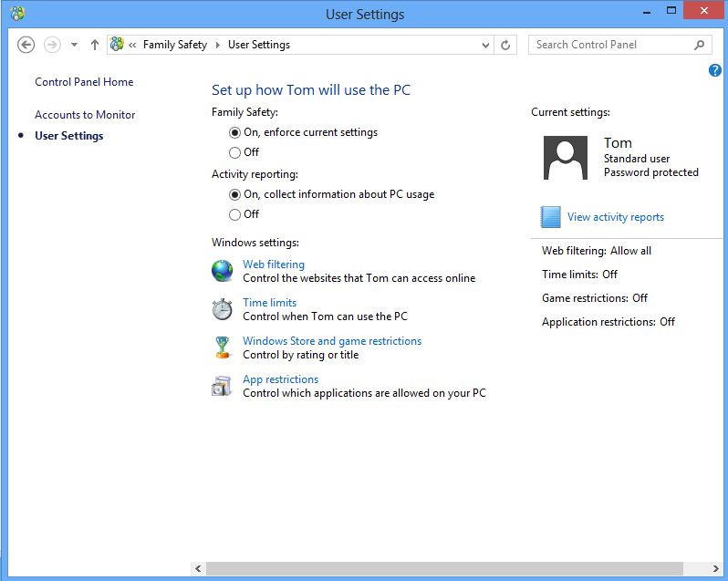Screen dimensions: 728x581
Task: Go to Control Panel Home
Action: (x=84, y=82)
